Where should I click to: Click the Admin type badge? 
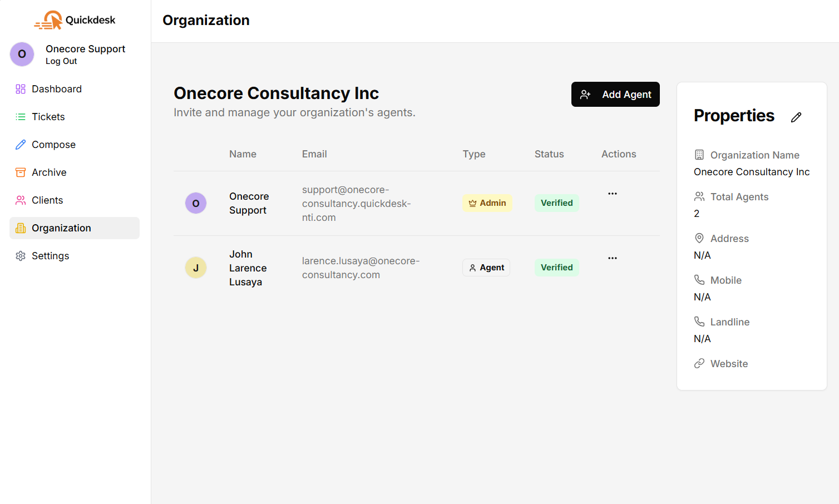pyautogui.click(x=487, y=203)
